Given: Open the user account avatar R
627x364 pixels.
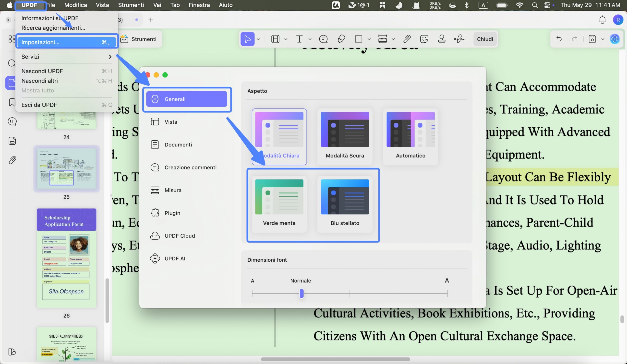Looking at the screenshot, I should pos(618,20).
